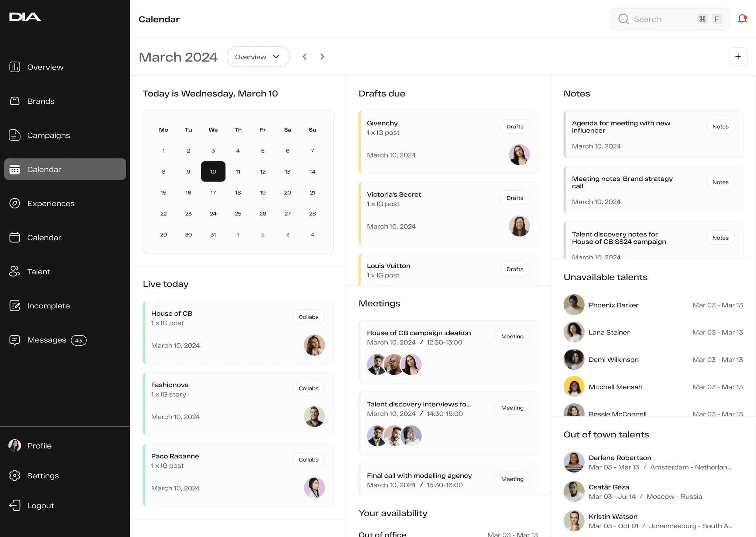
Task: Click the highlighted Calendar sidebar item
Action: 65,169
